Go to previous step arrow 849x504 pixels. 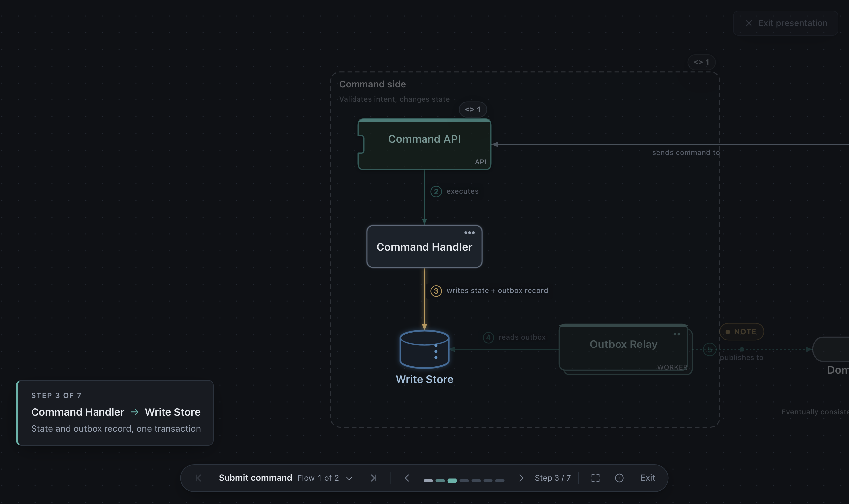tap(407, 478)
